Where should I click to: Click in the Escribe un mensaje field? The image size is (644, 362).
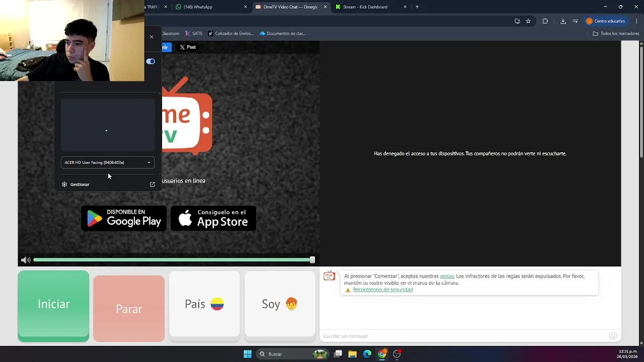coord(464,336)
